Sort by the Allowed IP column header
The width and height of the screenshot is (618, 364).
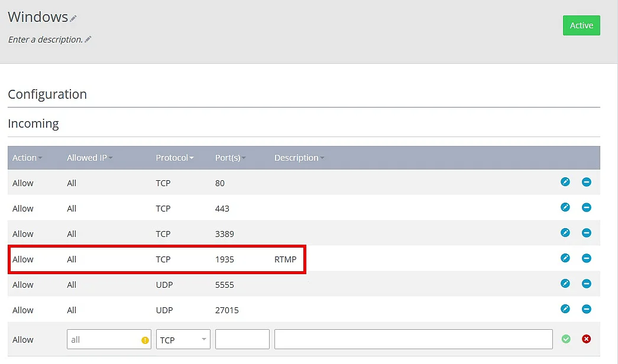tap(89, 158)
